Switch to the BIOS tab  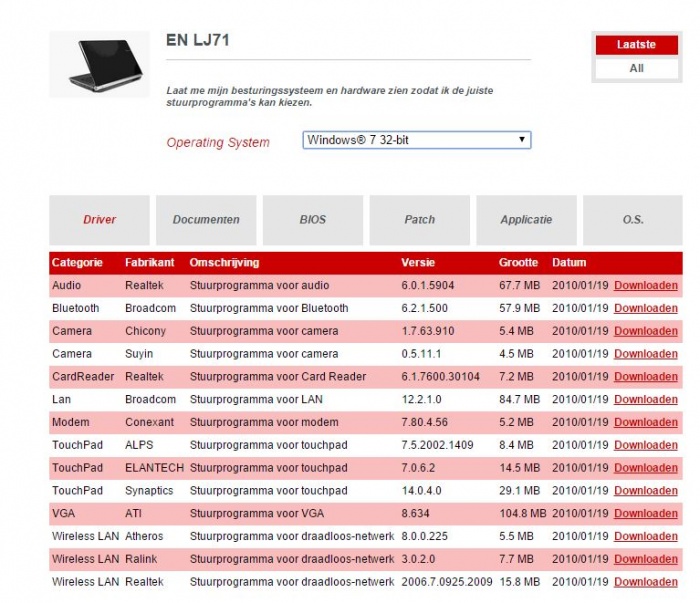click(x=312, y=220)
